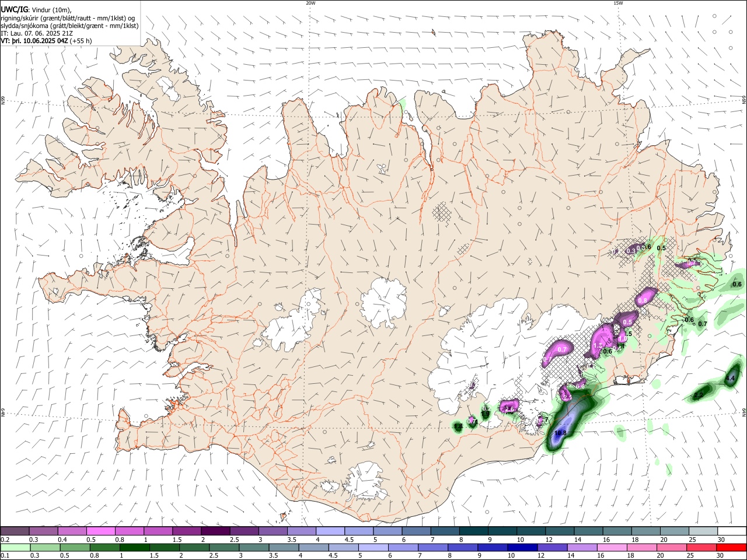This screenshot has width=747, height=560.
Task: Click the bright pink 0.5 swatch in snow legend
Action: (x=100, y=531)
